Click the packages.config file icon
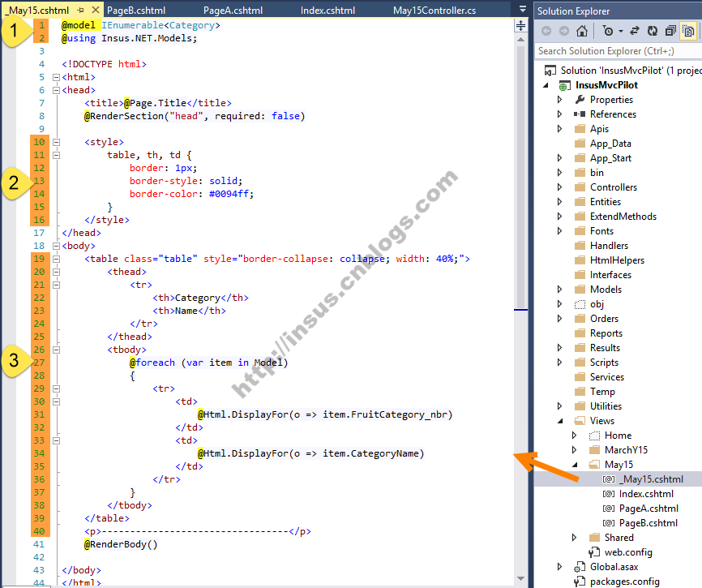 pos(580,582)
